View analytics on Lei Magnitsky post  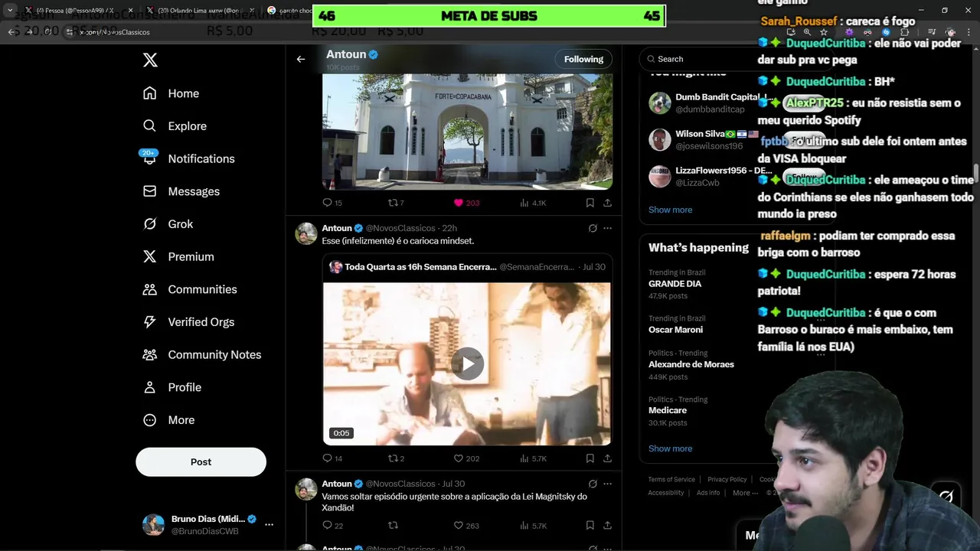point(533,526)
